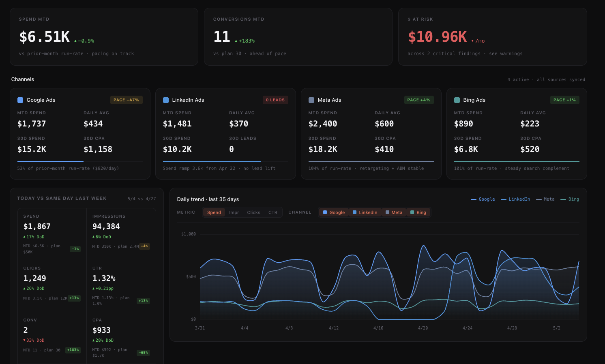Click the LinkedIn Ads color square

coord(166,100)
